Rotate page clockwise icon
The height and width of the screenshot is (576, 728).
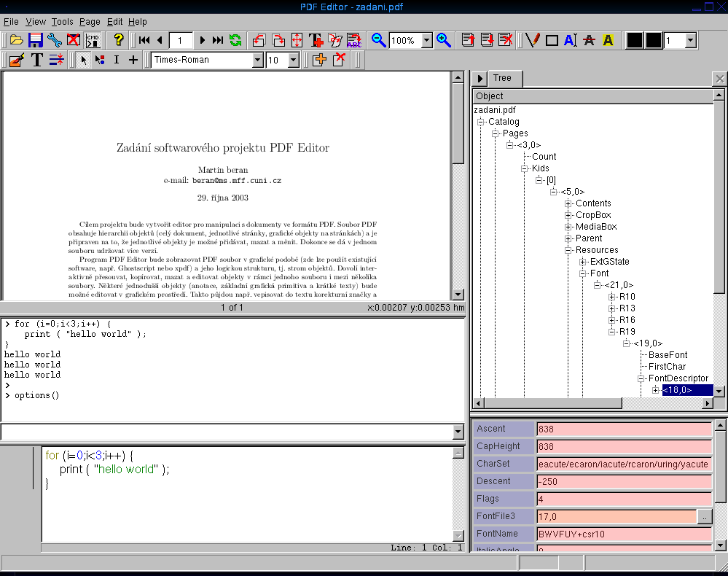[x=278, y=40]
